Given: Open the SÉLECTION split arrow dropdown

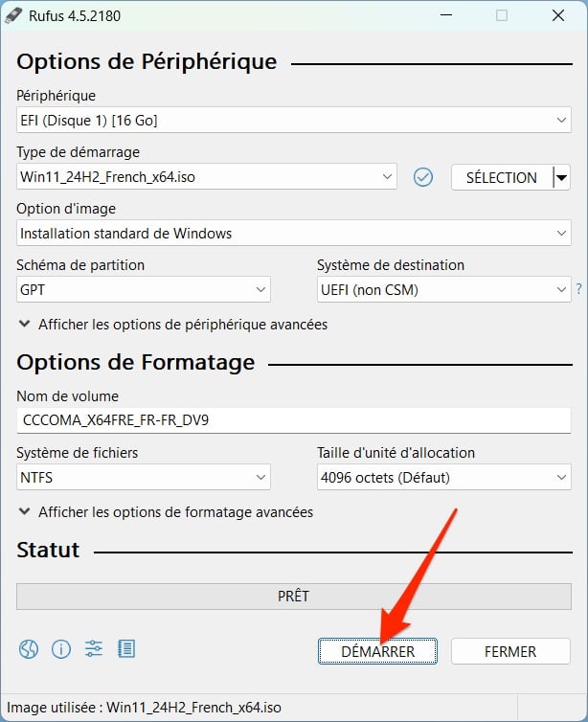Looking at the screenshot, I should click(x=561, y=177).
